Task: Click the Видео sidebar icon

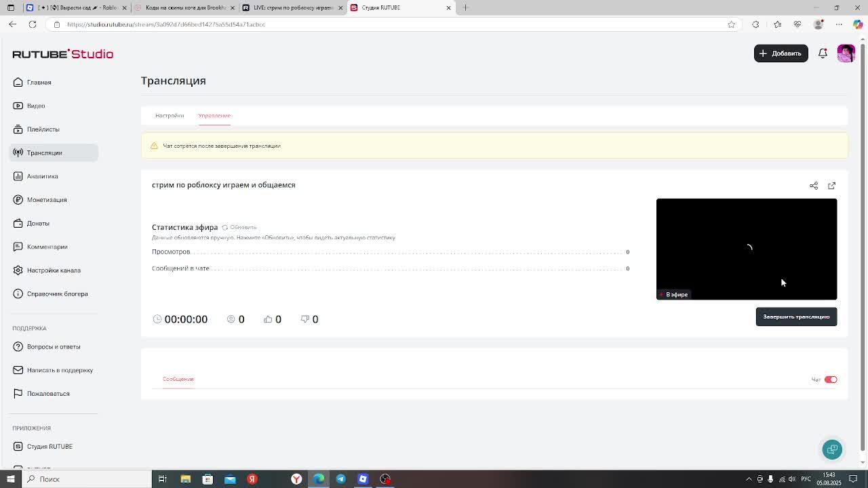Action: point(18,106)
